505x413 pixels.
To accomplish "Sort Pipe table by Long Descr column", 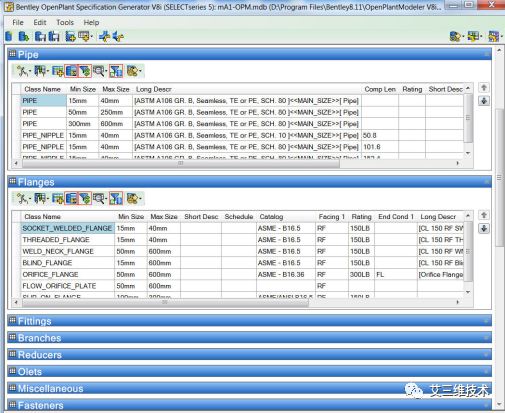I will (247, 89).
